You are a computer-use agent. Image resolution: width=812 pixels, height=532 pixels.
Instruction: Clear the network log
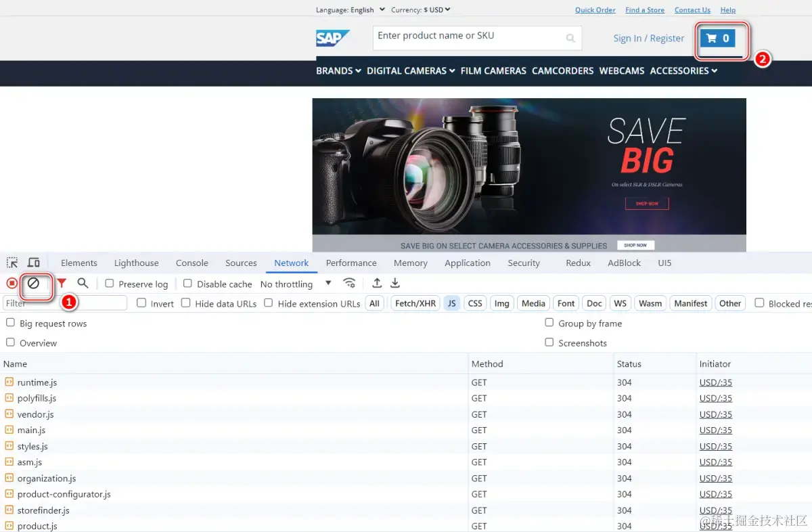pos(33,284)
